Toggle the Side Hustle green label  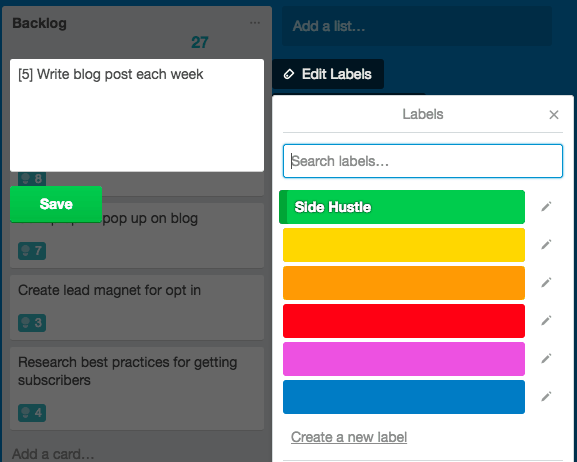(x=402, y=207)
